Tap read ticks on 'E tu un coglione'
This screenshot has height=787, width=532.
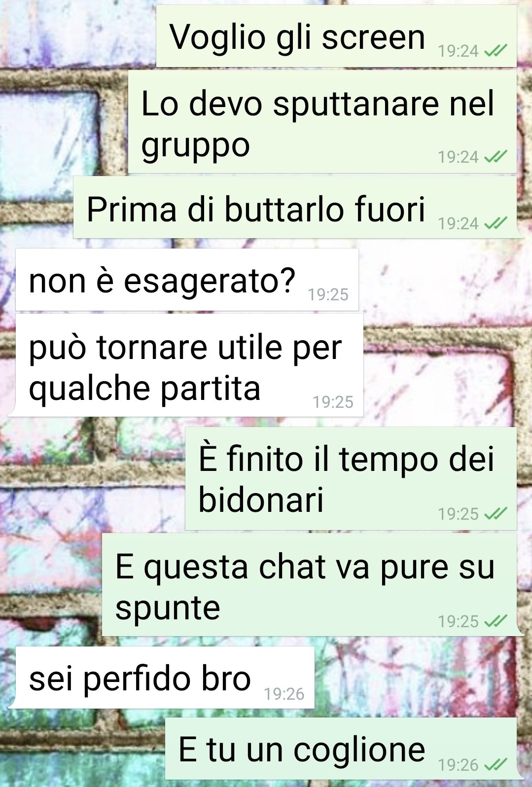click(496, 764)
